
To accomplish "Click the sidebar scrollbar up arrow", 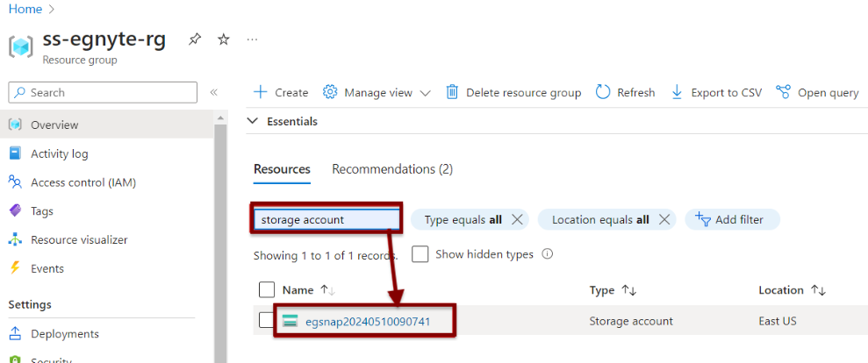I will click(x=220, y=117).
